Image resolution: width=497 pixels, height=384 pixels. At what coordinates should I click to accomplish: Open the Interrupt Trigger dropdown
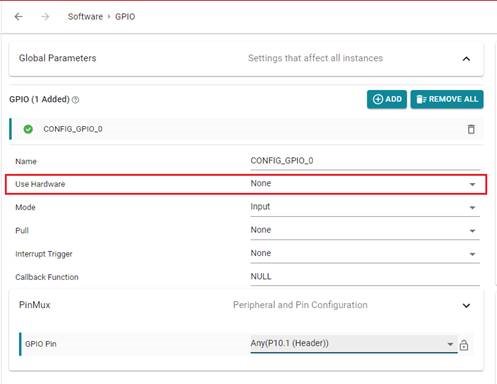coord(365,254)
